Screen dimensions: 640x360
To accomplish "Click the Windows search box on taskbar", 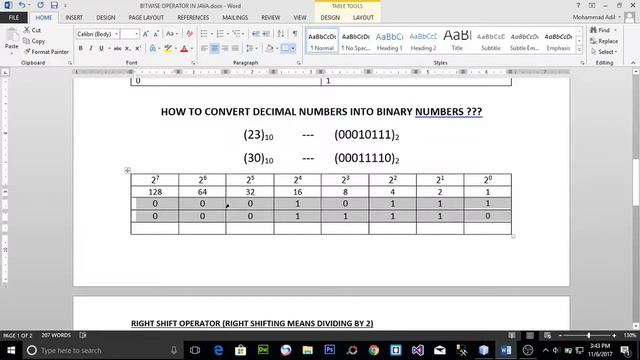I will coord(102,350).
